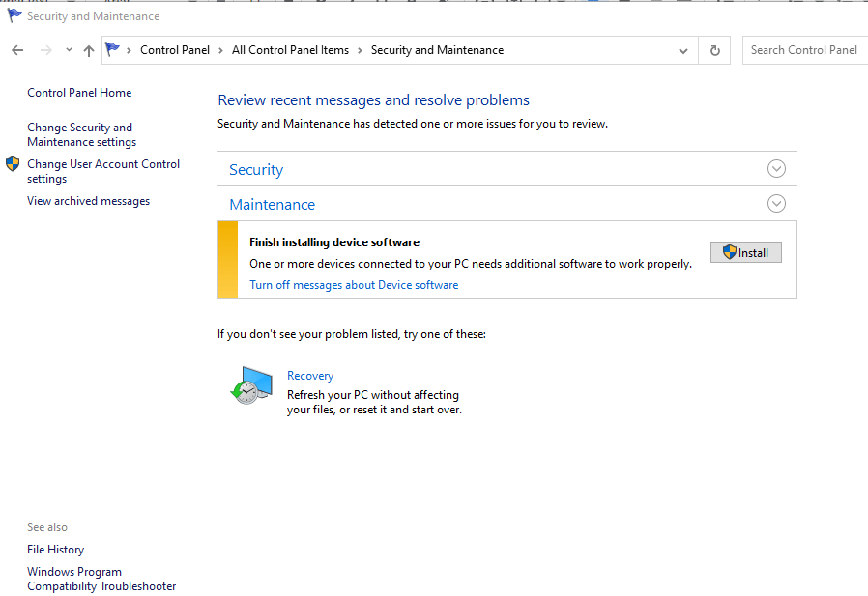The width and height of the screenshot is (868, 596).
Task: Open Control Panel Home link
Action: (x=79, y=93)
